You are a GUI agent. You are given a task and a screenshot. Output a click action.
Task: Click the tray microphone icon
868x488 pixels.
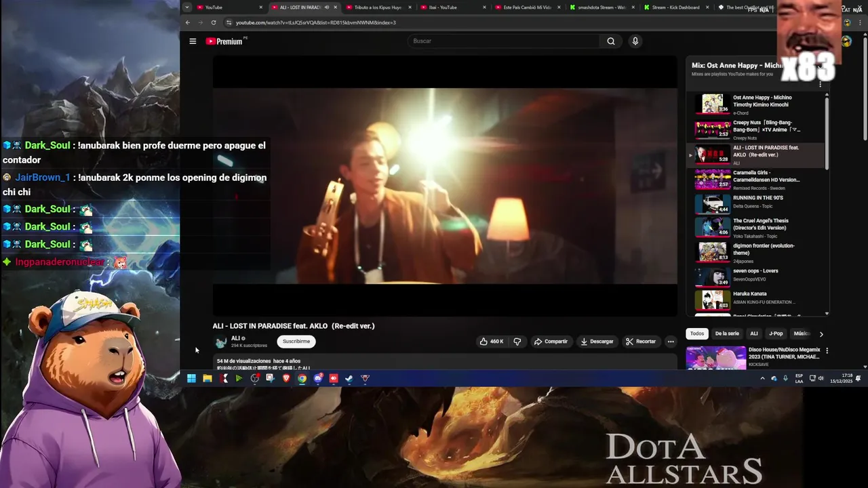(786, 378)
